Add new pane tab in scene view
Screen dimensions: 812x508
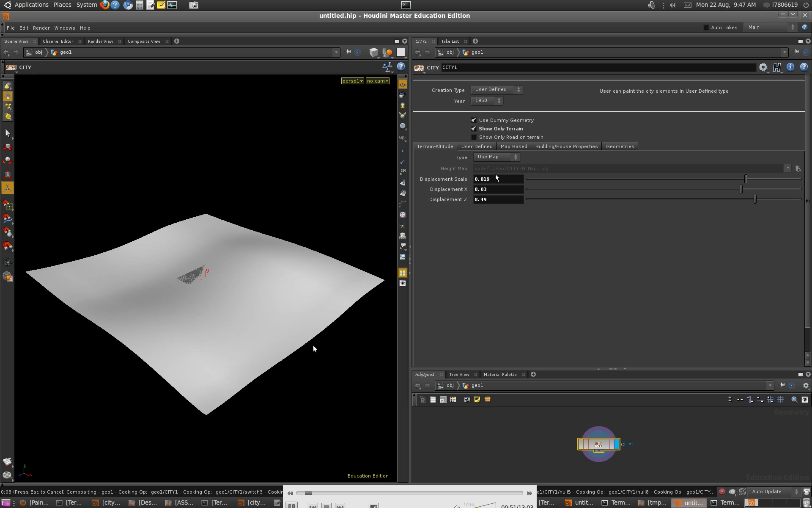pos(177,41)
